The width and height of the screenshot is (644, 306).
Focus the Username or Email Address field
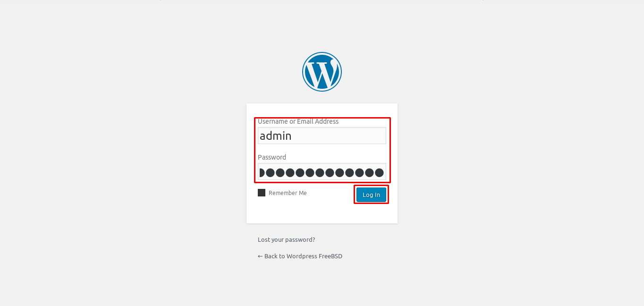pos(322,136)
